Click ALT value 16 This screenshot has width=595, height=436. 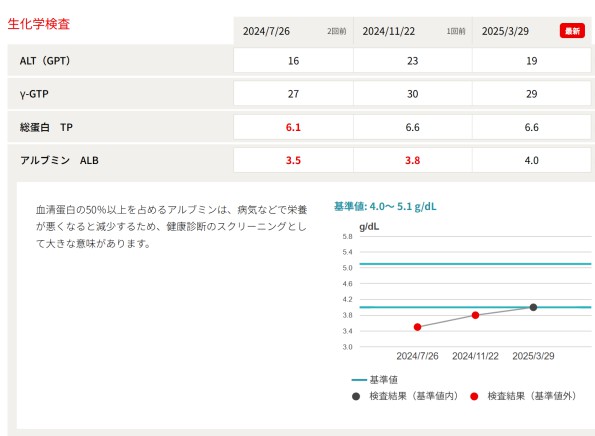[x=293, y=61]
